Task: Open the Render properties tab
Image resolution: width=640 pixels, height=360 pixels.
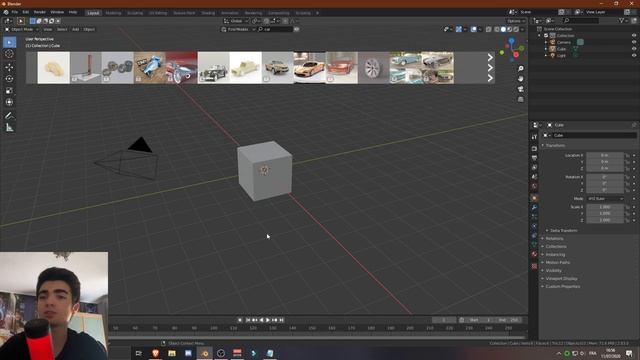Action: 534,149
